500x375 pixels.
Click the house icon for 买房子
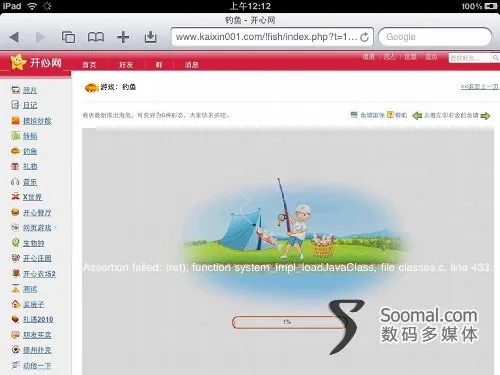[x=16, y=304]
